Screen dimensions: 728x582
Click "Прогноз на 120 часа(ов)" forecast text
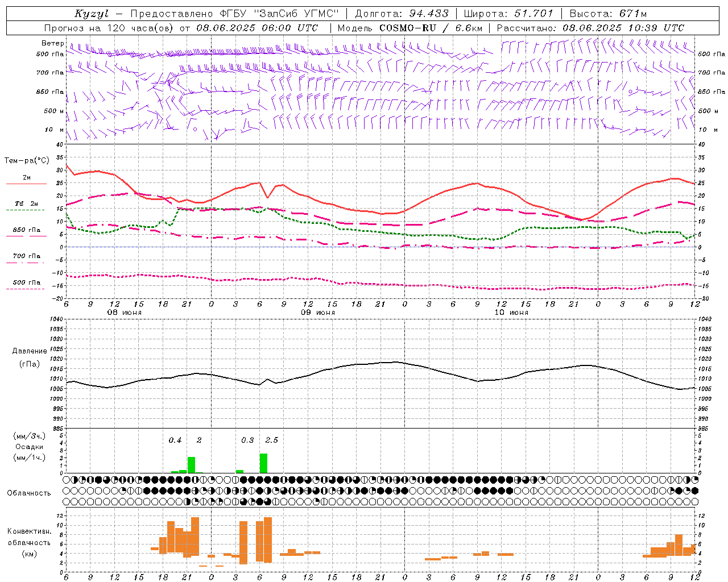(x=110, y=28)
